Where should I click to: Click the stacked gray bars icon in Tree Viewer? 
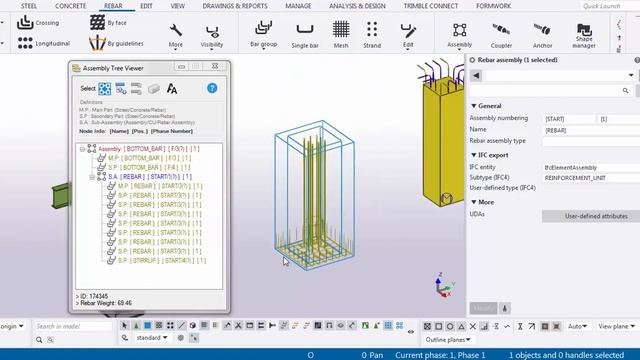tap(136, 89)
